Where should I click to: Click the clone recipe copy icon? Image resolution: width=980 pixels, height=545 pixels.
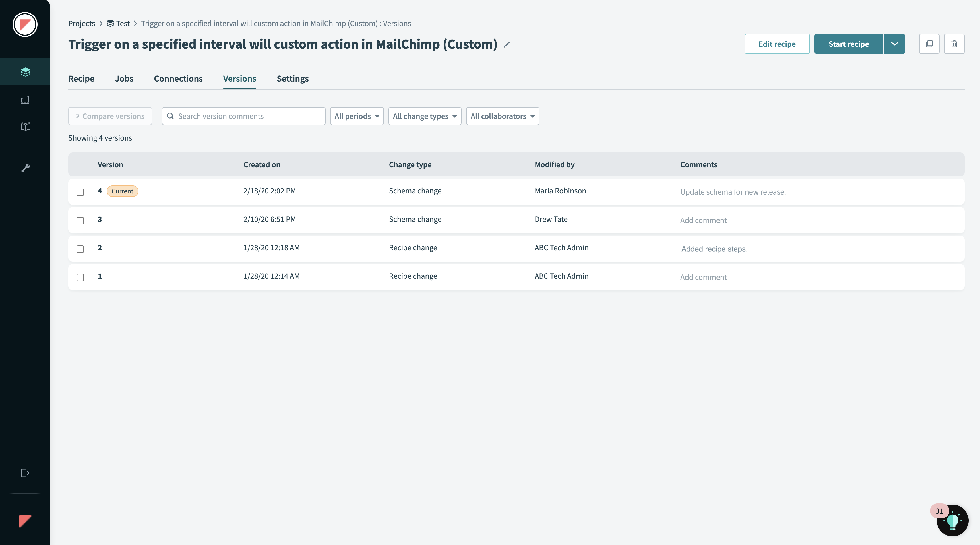[x=929, y=44]
